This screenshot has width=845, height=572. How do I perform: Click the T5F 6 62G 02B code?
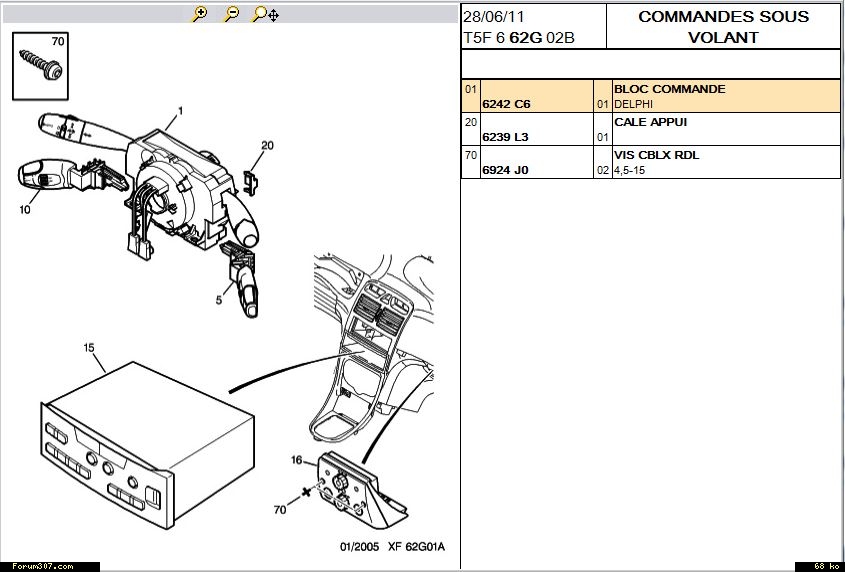coord(519,38)
